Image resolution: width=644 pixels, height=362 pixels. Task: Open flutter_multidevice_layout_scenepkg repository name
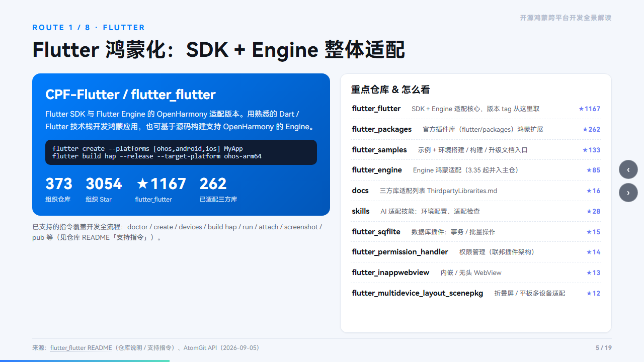(418, 293)
